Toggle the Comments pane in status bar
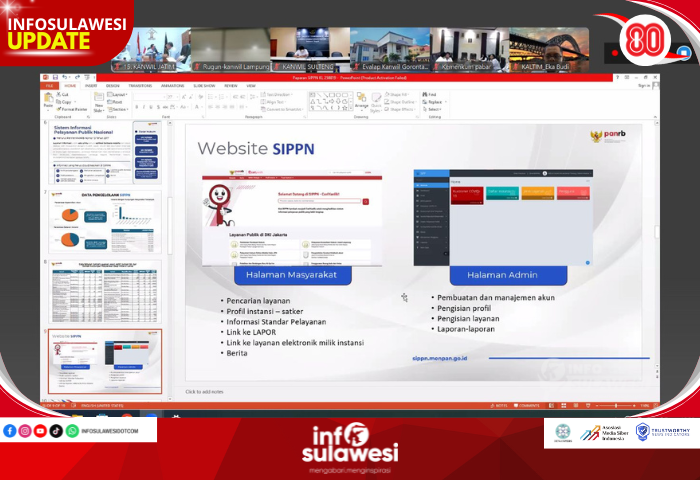 pos(527,405)
